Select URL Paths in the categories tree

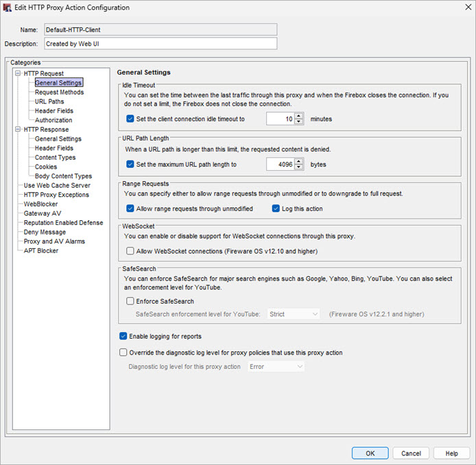pos(49,102)
